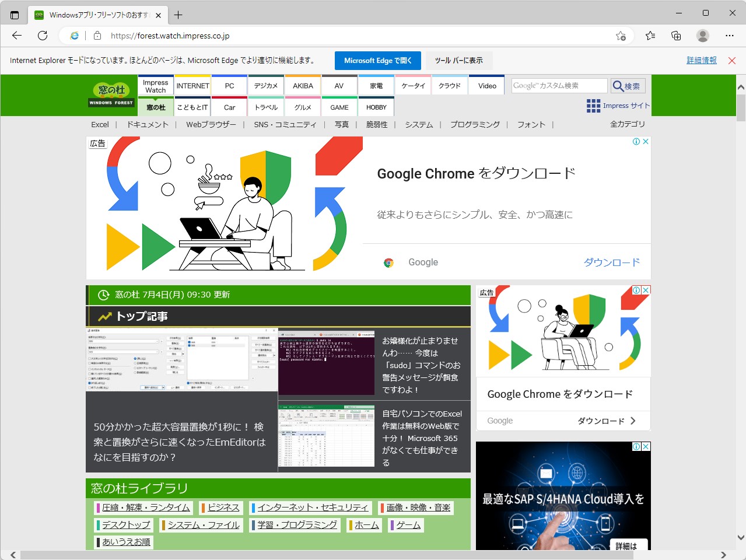Viewport: 746px width, 560px height.
Task: Open the Impress サイト grid icon
Action: 594,106
